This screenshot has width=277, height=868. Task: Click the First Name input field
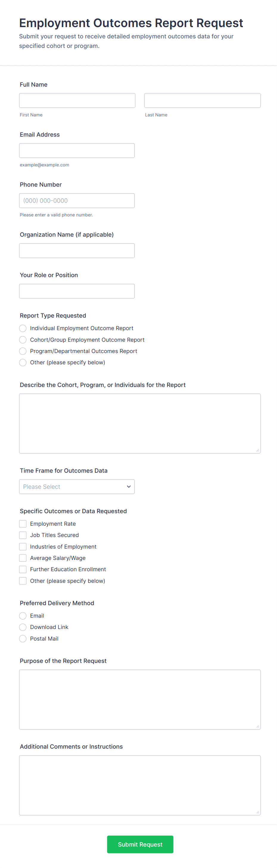[x=77, y=100]
